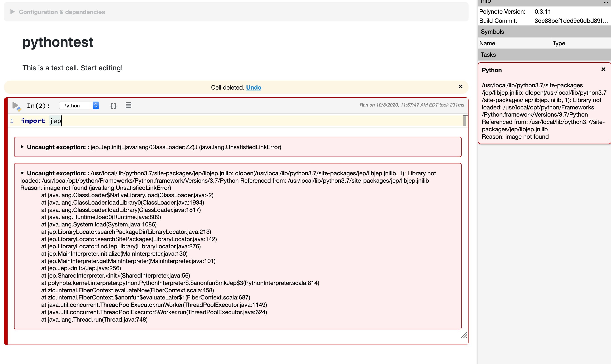This screenshot has height=364, width=611.
Task: Open the hamburger menu beside the braces icon
Action: 128,105
